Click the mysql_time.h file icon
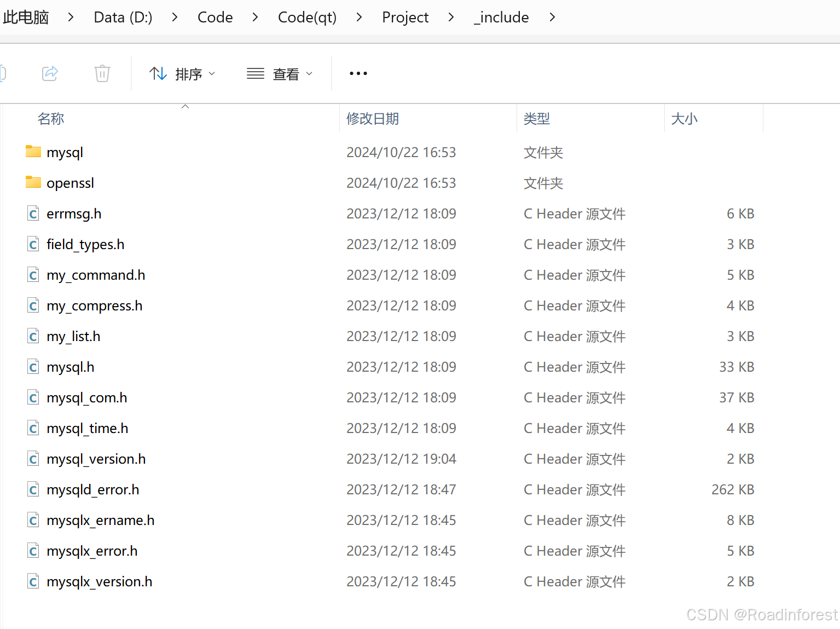This screenshot has width=840, height=629. [33, 428]
